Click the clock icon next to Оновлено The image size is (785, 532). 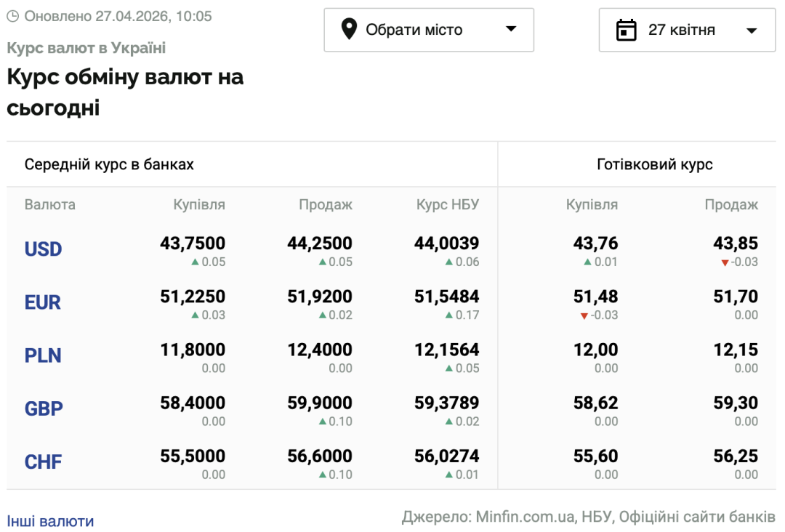click(x=12, y=16)
